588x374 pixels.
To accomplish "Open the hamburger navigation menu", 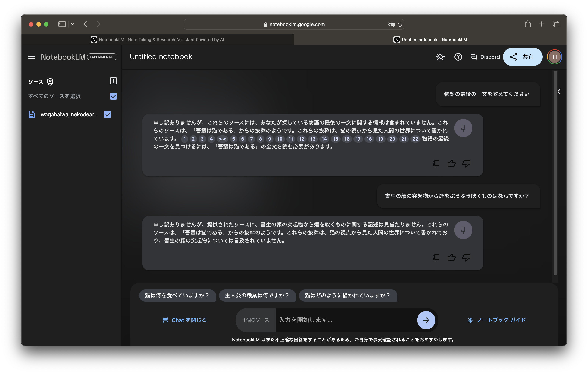I will click(32, 57).
